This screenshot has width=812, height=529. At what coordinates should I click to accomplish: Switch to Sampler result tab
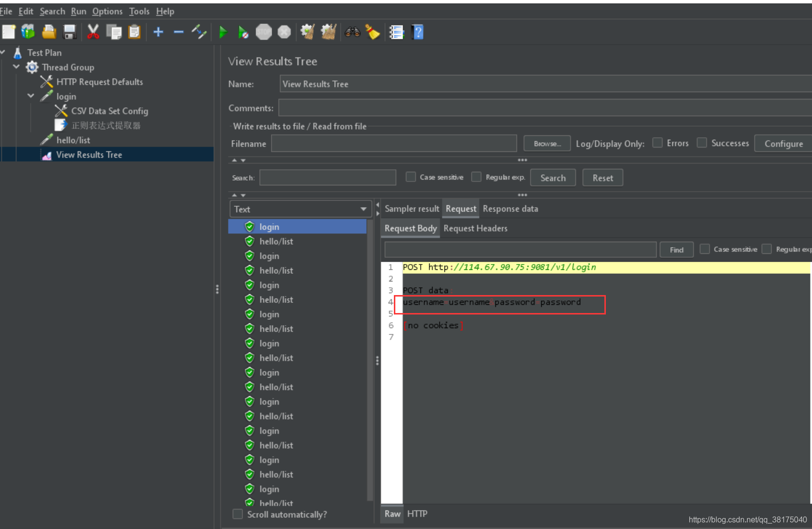(x=412, y=209)
